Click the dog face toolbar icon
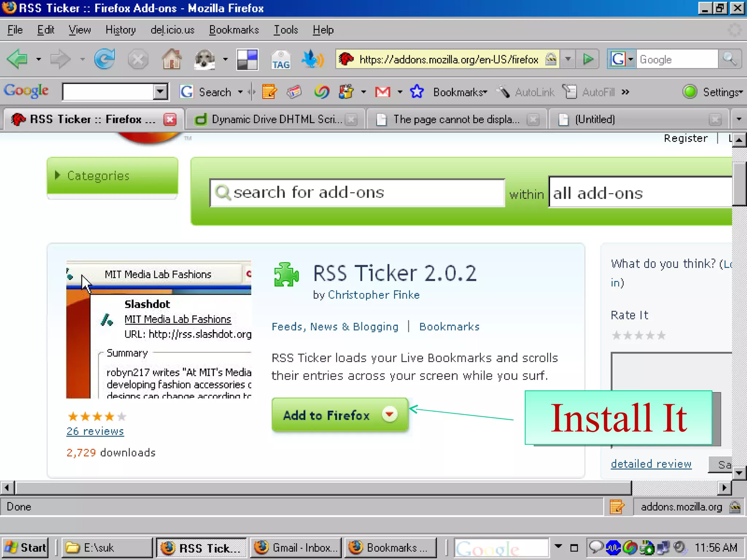Image resolution: width=747 pixels, height=560 pixels. tap(205, 59)
